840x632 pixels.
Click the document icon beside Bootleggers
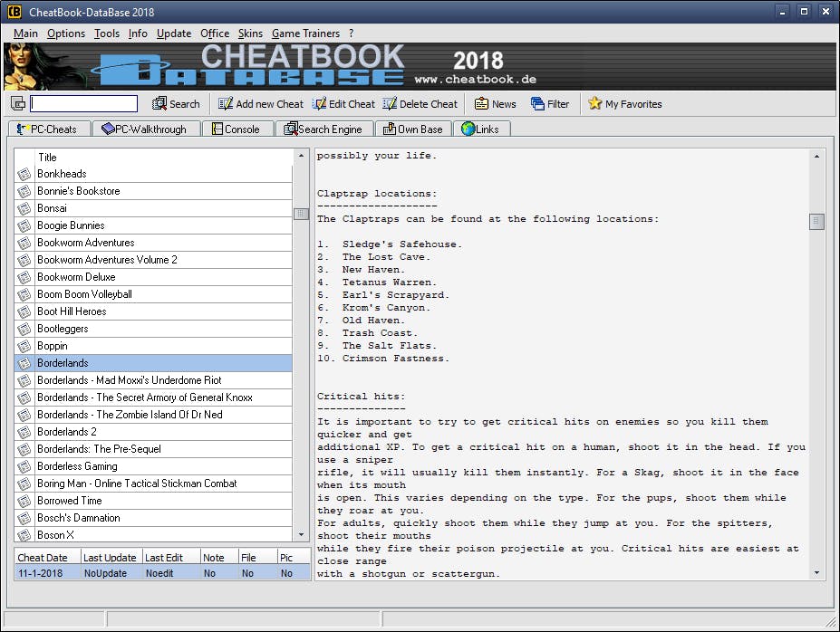pyautogui.click(x=24, y=329)
